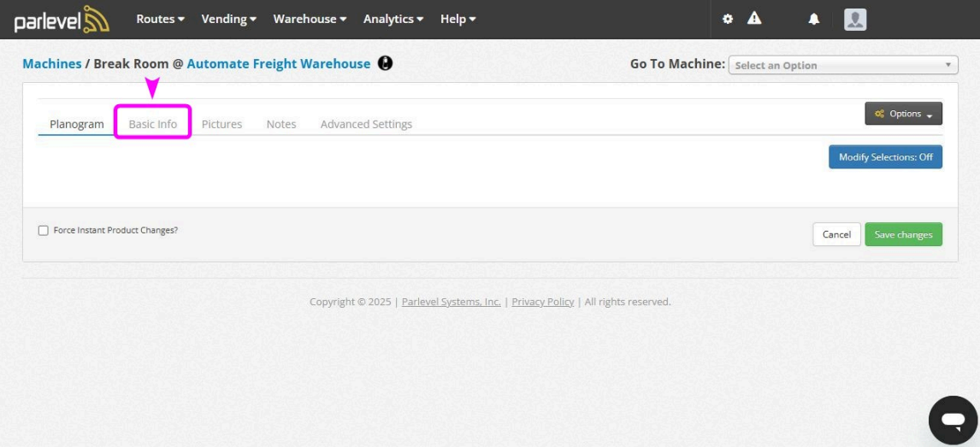
Task: Toggle the Modify Selections button
Action: [x=885, y=157]
